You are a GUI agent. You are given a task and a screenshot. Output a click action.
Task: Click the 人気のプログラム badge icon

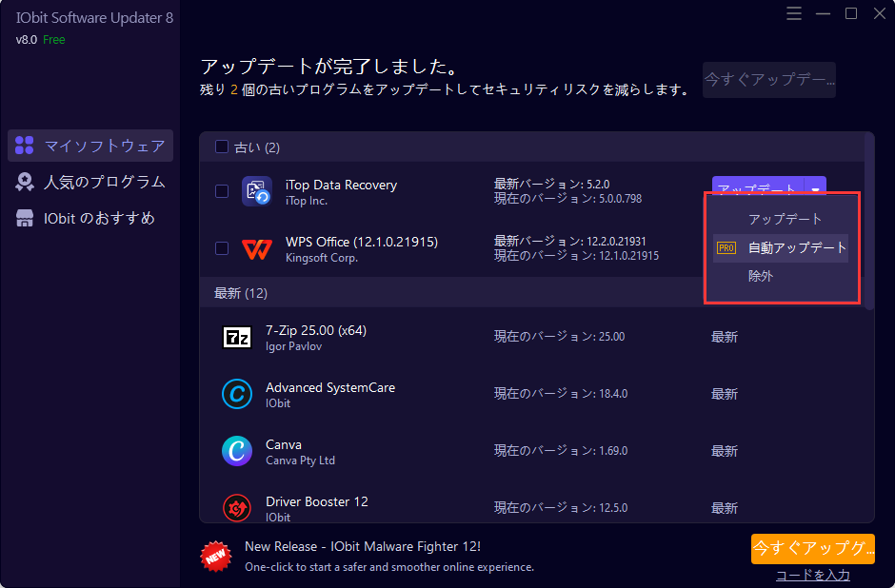(25, 182)
